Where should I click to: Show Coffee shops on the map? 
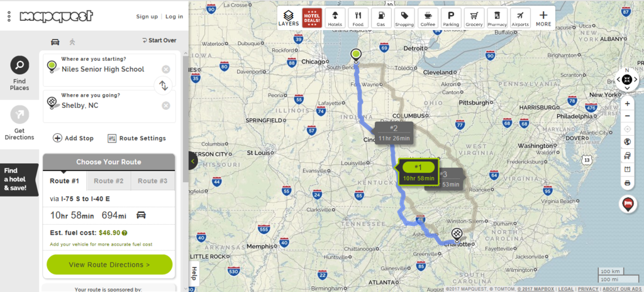[x=428, y=18]
